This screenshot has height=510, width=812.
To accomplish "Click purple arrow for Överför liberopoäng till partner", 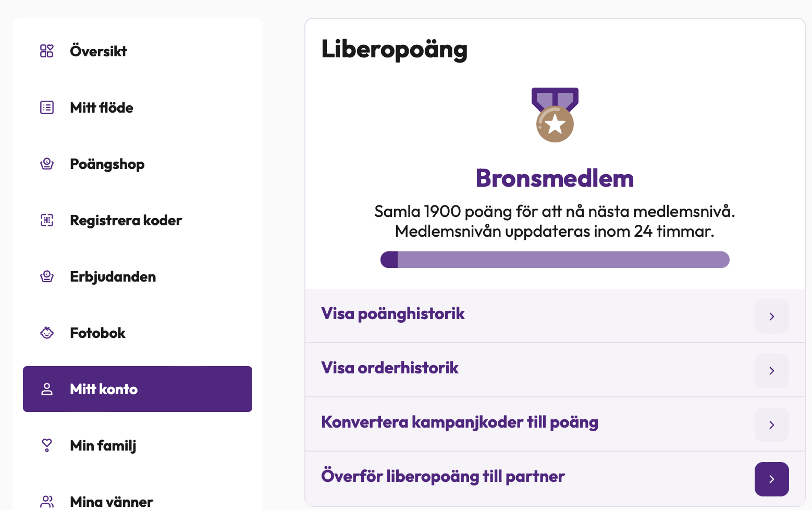I will (772, 479).
